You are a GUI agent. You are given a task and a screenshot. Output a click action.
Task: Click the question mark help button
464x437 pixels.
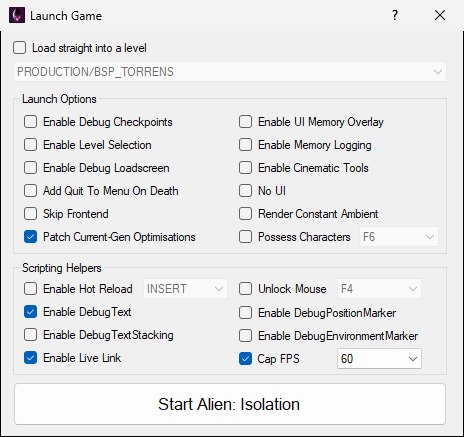click(395, 15)
